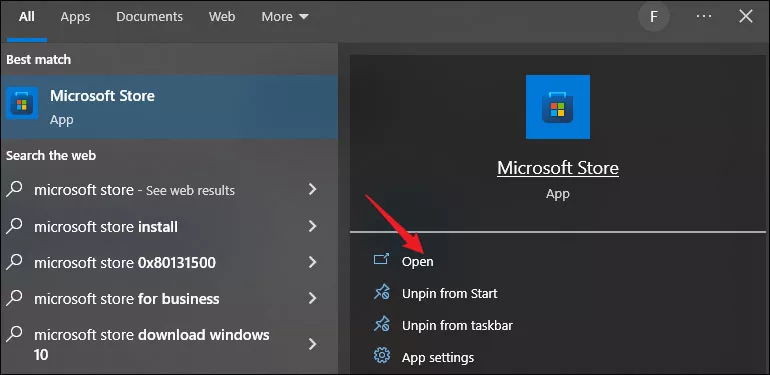Open the Microsoft Store app
The image size is (770, 375).
coord(417,262)
